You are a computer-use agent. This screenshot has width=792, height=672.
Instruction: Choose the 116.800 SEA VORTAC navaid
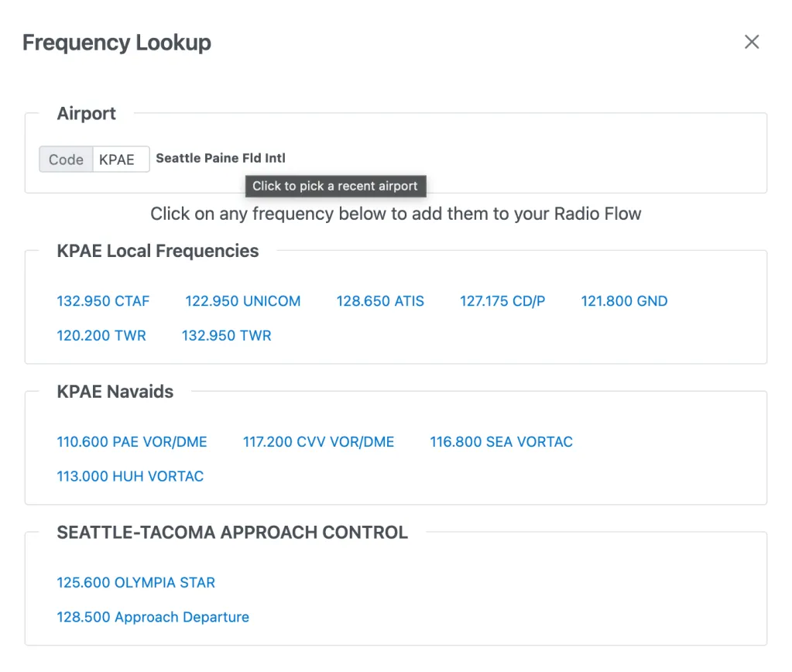501,442
